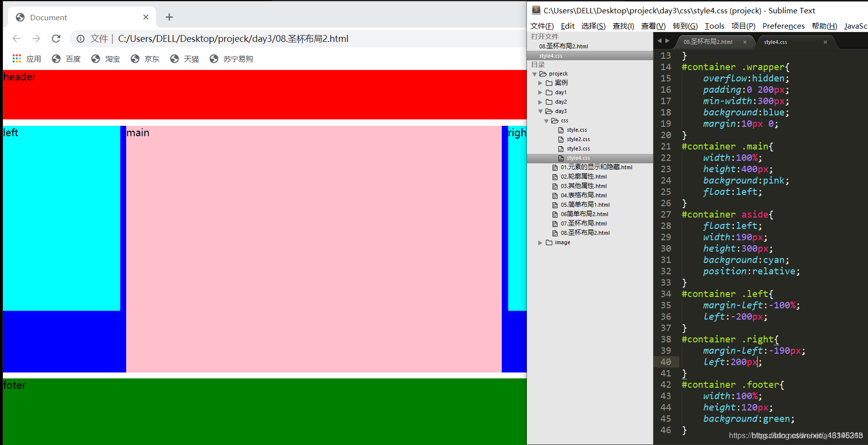This screenshot has width=868, height=445.
Task: Open the Preferences menu
Action: [x=783, y=26]
